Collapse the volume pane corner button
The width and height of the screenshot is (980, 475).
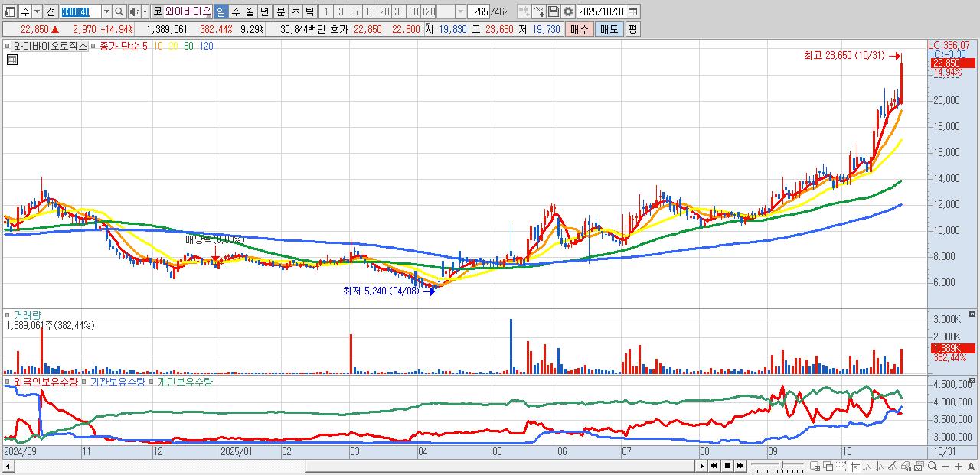coord(972,314)
